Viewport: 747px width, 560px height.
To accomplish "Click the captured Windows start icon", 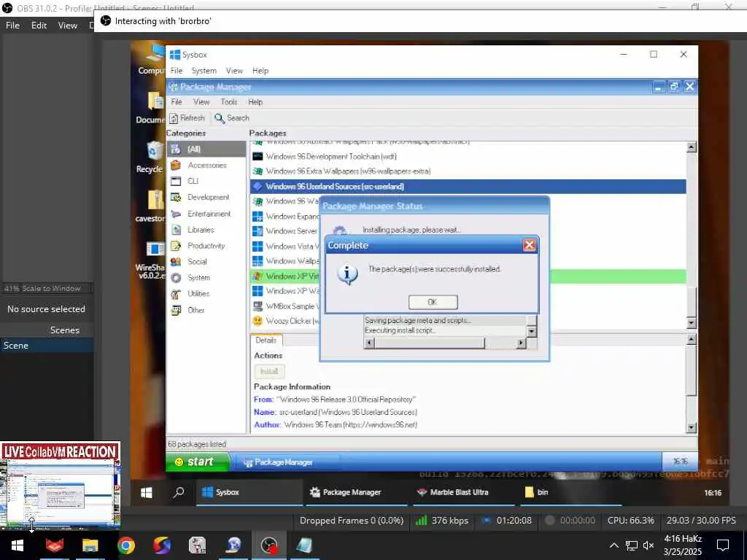I will [x=146, y=492].
